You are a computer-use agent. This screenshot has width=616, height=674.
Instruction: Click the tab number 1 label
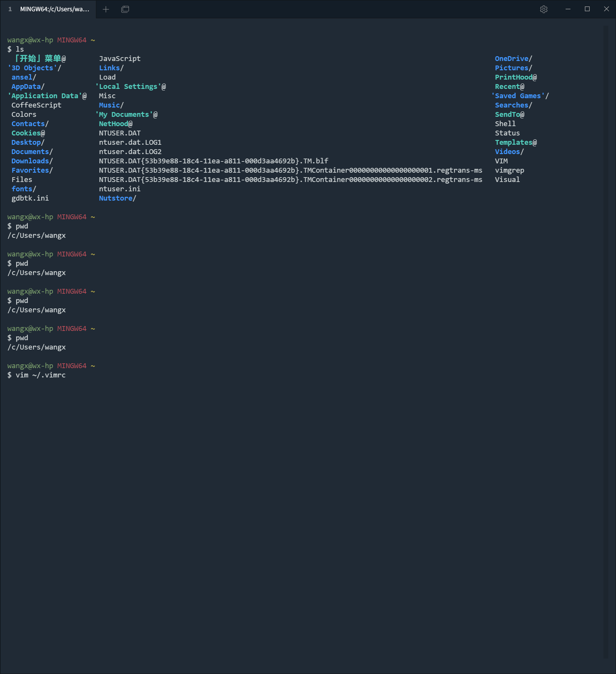click(x=10, y=9)
